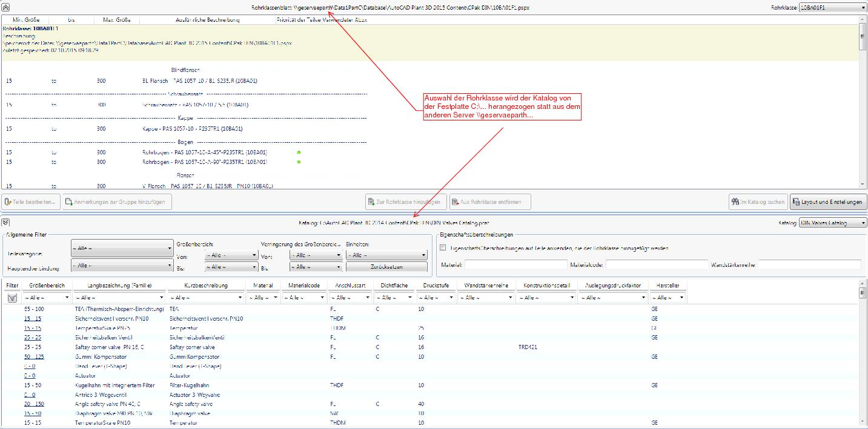Click size range link 20 - 150
This screenshot has height=429, width=868.
34,404
